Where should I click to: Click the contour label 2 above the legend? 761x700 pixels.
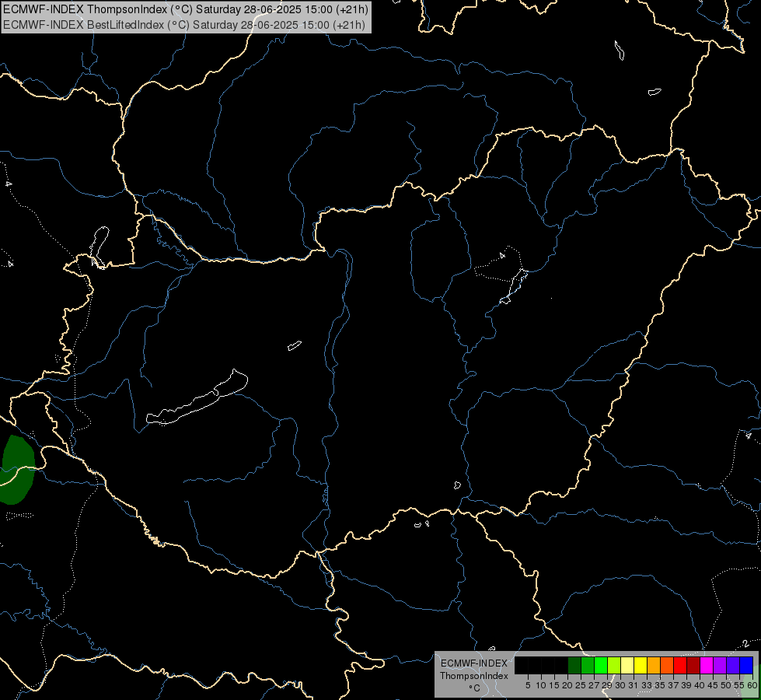[x=745, y=644]
